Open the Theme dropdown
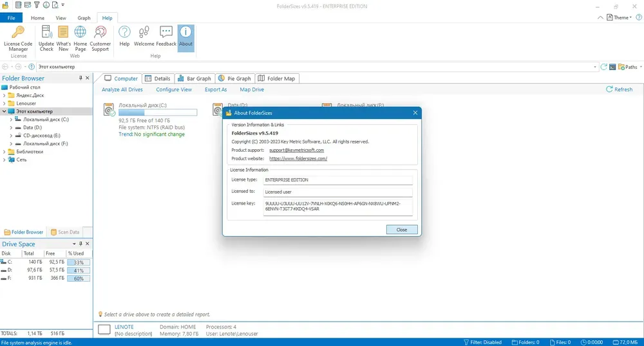Image resolution: width=644 pixels, height=346 pixels. click(620, 17)
